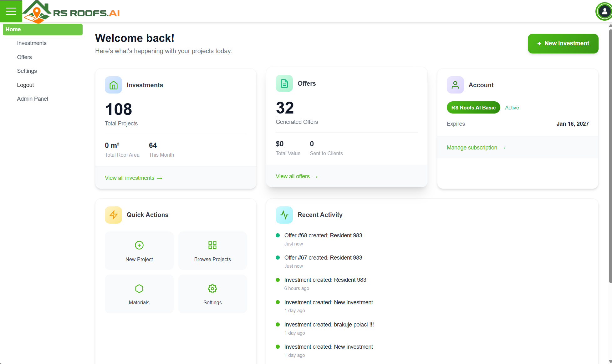
Task: Click the user profile avatar icon
Action: coord(603,12)
